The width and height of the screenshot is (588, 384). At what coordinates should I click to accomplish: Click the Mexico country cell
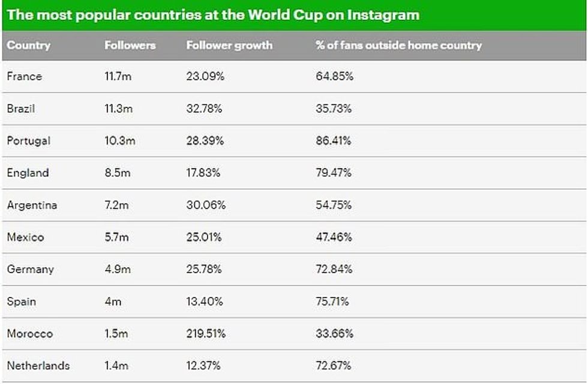[x=26, y=237]
